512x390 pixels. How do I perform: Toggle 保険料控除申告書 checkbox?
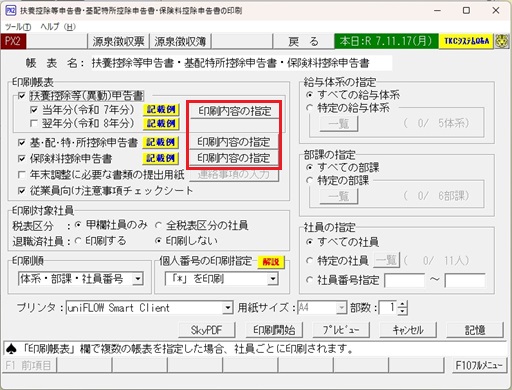tap(22, 159)
